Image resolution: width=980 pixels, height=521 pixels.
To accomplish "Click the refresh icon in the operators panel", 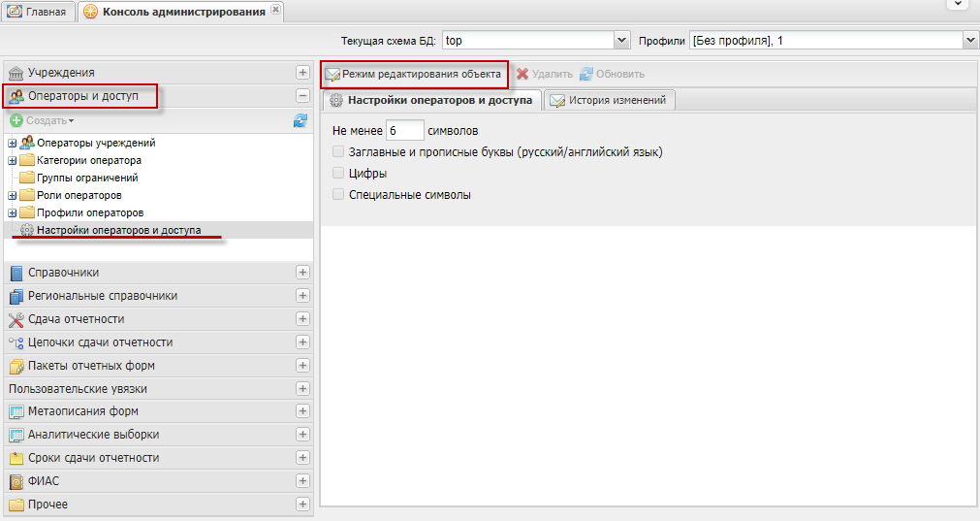I will pyautogui.click(x=300, y=120).
